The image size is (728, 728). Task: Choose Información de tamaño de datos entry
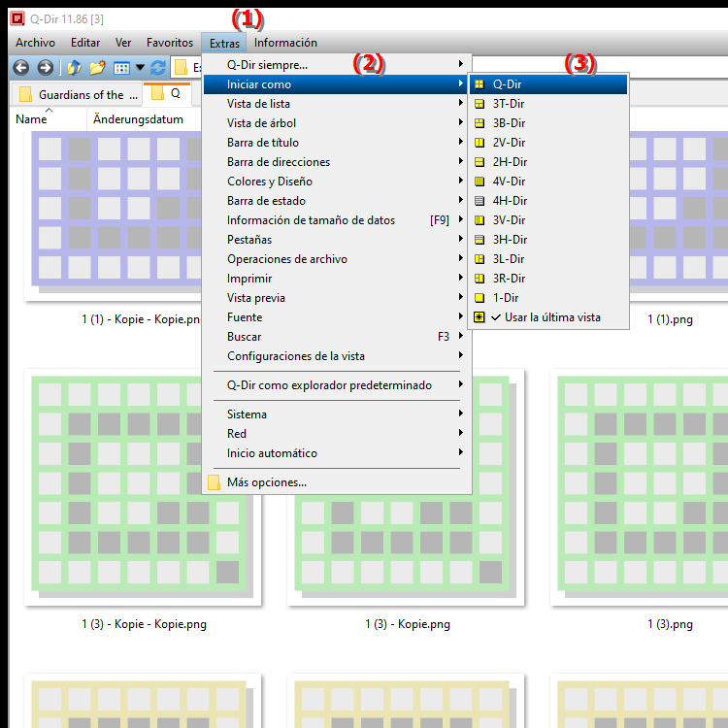click(x=337, y=220)
